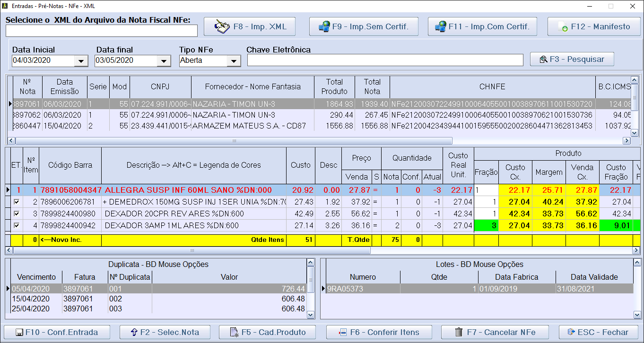Viewport: 644px width, 343px height.
Task: Open Data Inicial date dropdown
Action: click(82, 61)
